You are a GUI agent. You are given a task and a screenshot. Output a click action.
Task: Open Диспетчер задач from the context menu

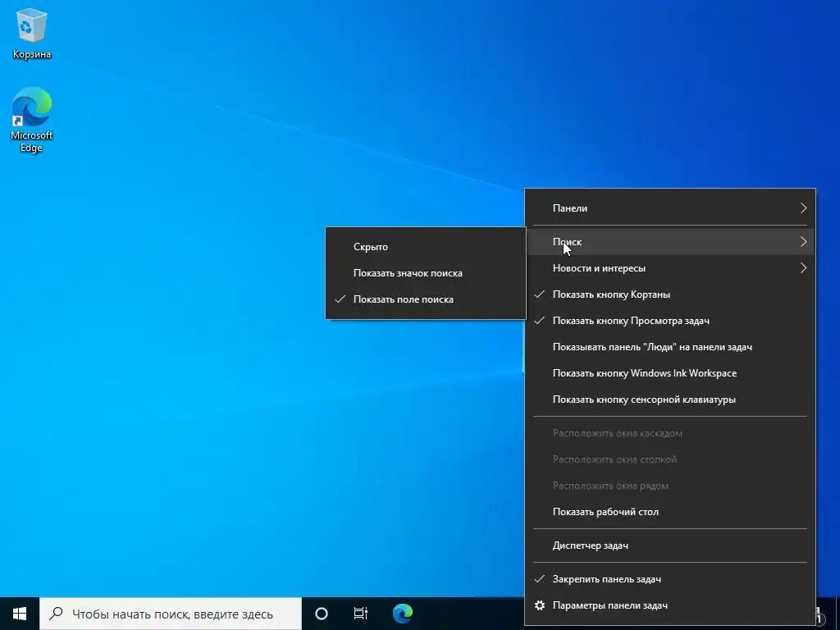tap(670, 546)
